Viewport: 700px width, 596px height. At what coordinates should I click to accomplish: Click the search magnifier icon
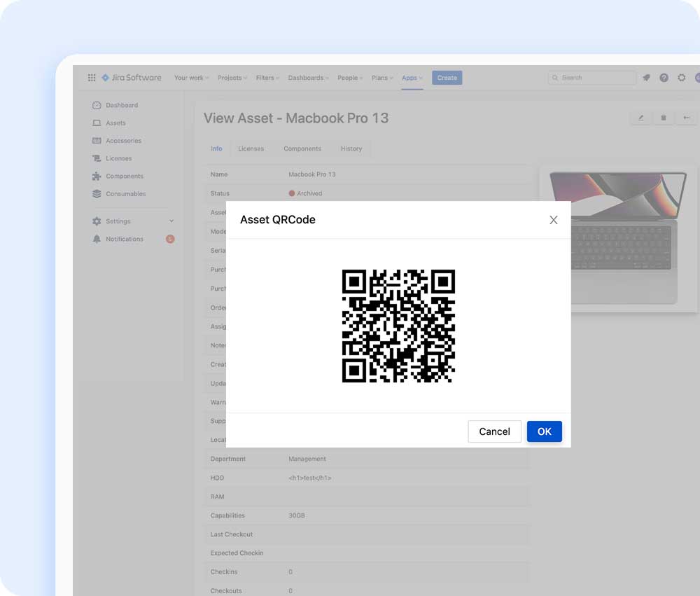tap(555, 78)
